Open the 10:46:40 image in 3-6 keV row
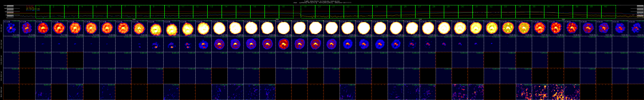Viewport: 644px width, 100px height. click(540, 28)
